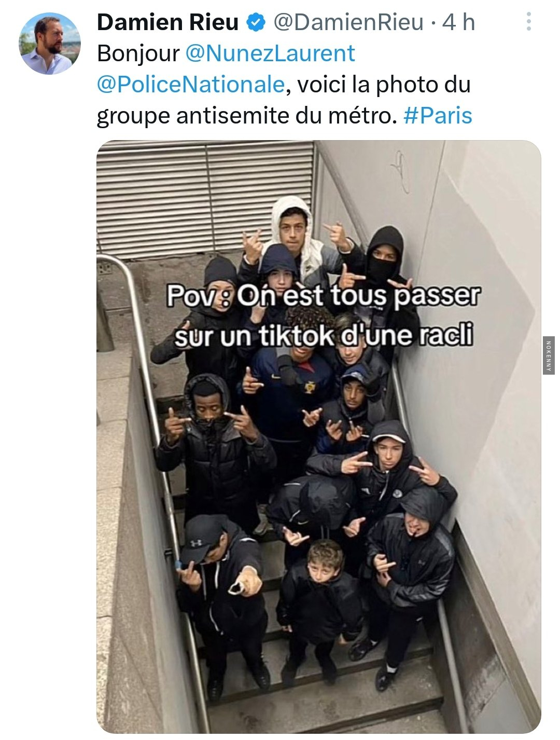The height and width of the screenshot is (740, 560).
Task: Click the phrase 'groupe antisemite du métro'
Action: point(244,116)
